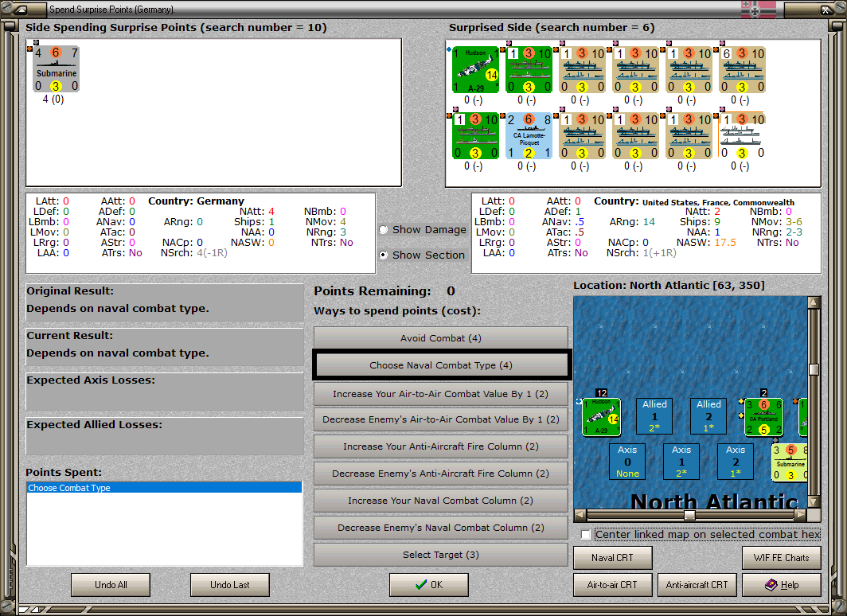Choose Increase Your Air-to-Air Combat Value By 1

click(441, 394)
